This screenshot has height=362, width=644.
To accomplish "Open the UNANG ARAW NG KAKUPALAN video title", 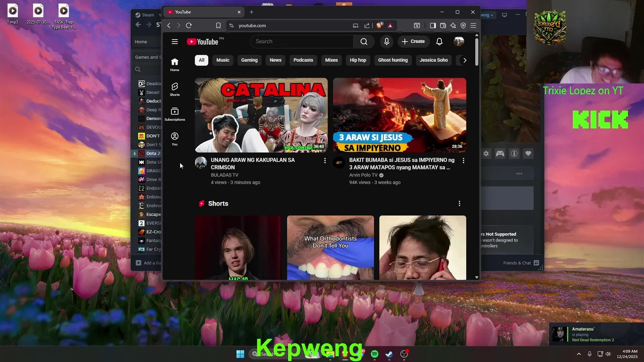I will (253, 163).
